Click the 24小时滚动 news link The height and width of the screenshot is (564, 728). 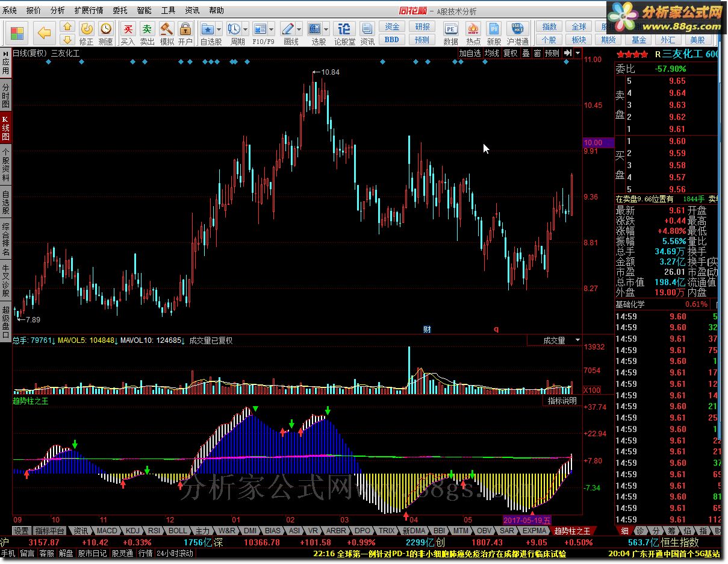click(175, 553)
